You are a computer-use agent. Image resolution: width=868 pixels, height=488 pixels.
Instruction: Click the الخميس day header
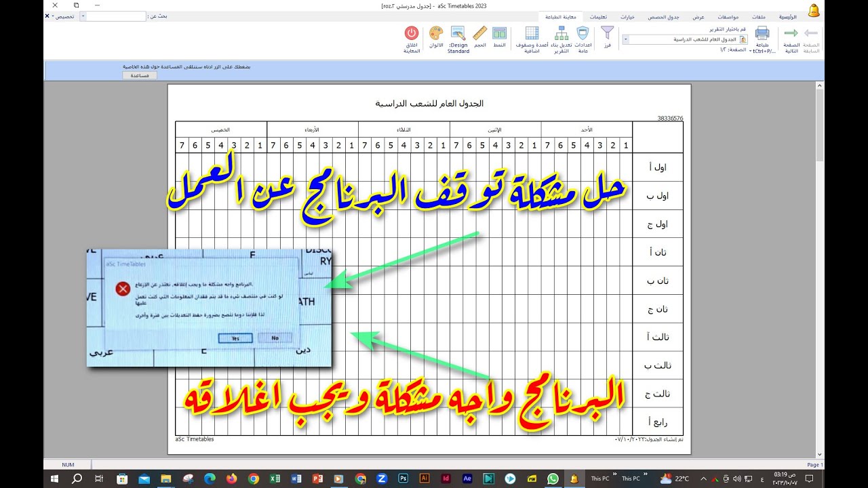click(220, 129)
